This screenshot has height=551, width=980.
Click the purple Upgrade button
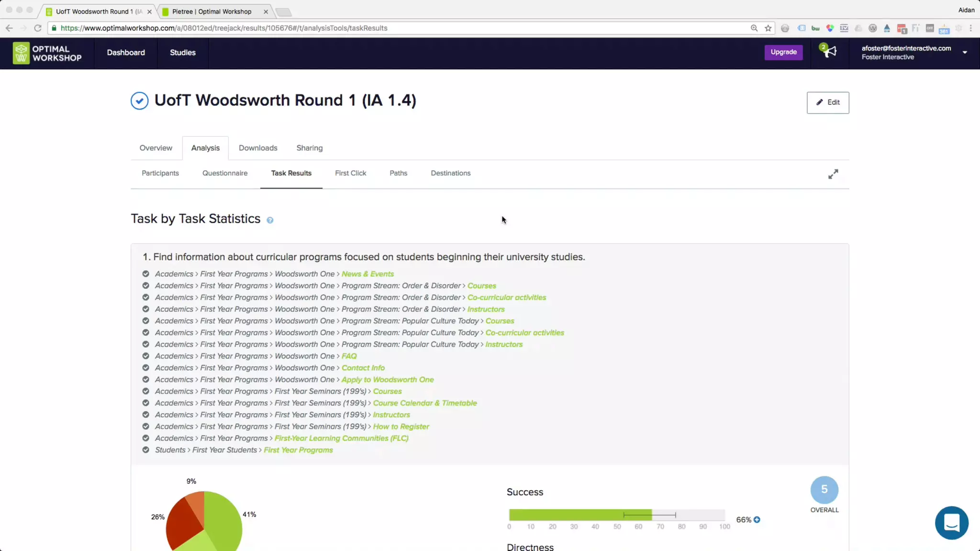tap(783, 52)
